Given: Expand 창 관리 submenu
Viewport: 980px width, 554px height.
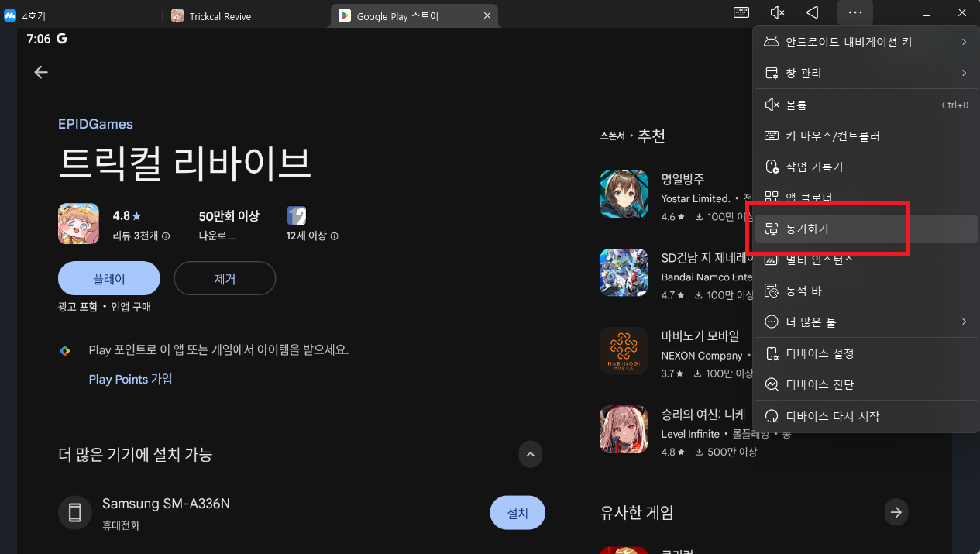Looking at the screenshot, I should pyautogui.click(x=866, y=73).
